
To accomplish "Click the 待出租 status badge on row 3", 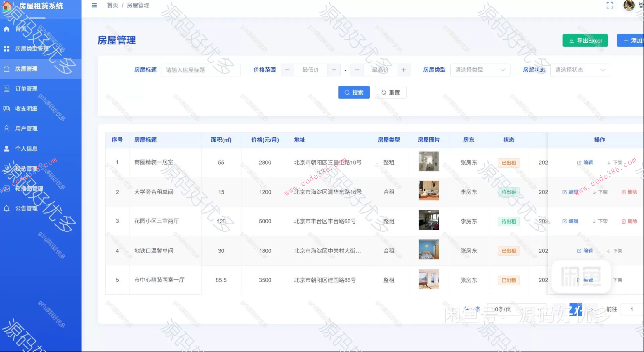I will 508,221.
